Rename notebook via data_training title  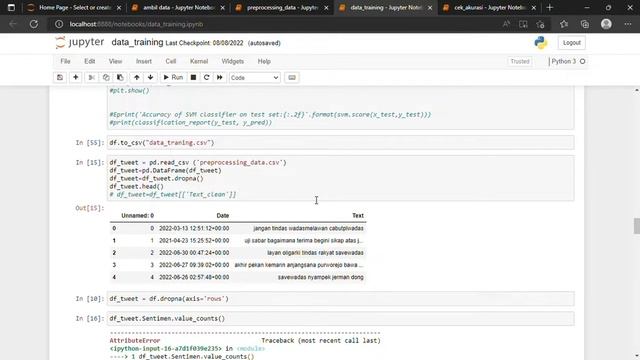(137, 42)
